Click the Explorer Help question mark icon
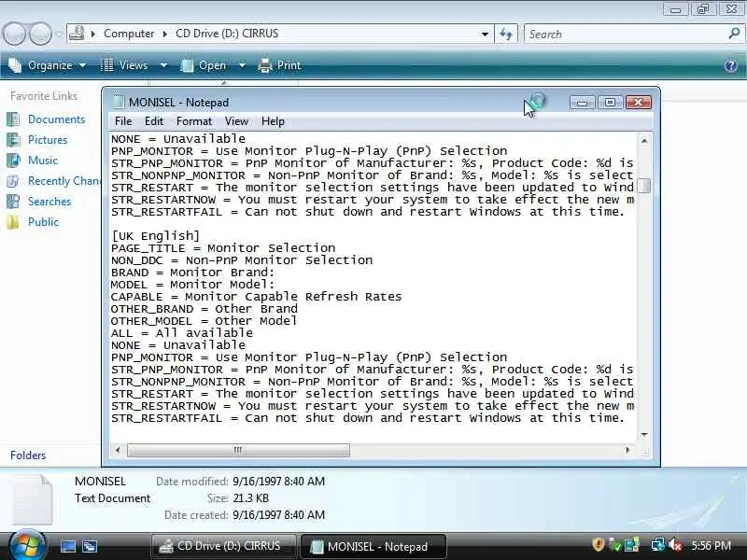The image size is (747, 560). pyautogui.click(x=731, y=65)
